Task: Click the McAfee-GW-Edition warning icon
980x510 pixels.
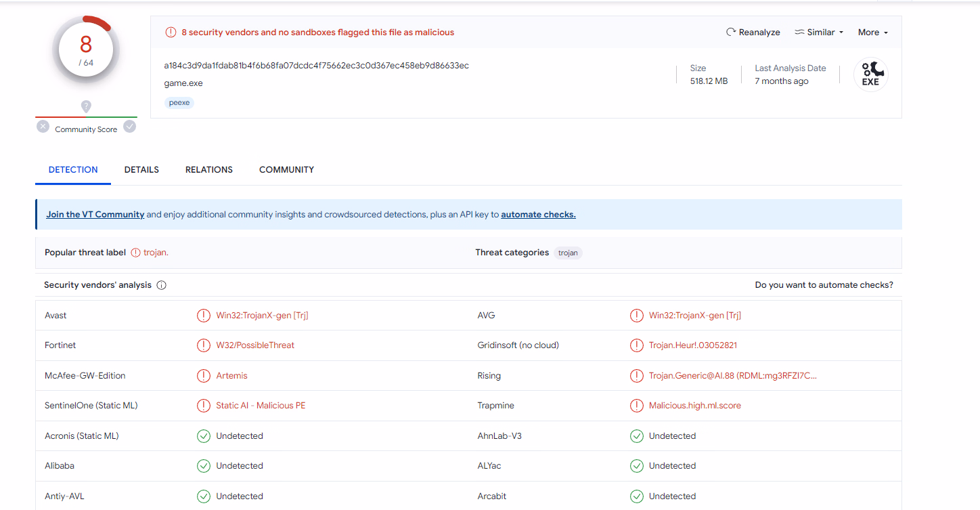Action: click(204, 376)
